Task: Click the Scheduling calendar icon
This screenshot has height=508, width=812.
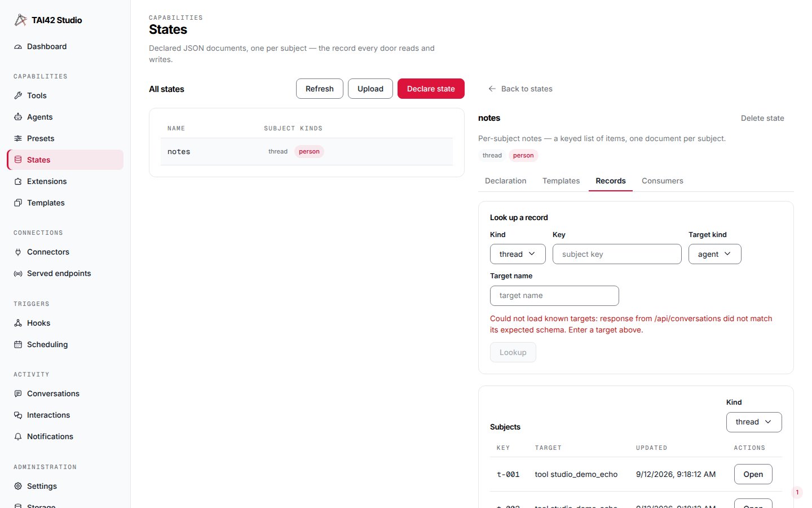Action: (x=18, y=344)
